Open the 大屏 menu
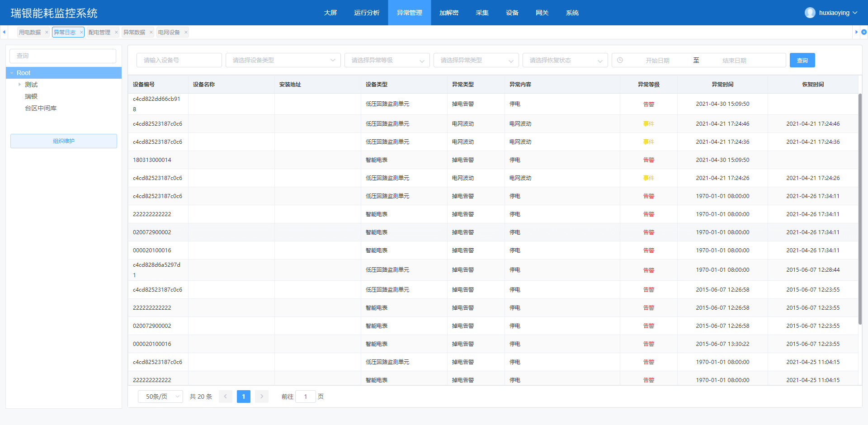The height and width of the screenshot is (425, 868). click(x=330, y=13)
